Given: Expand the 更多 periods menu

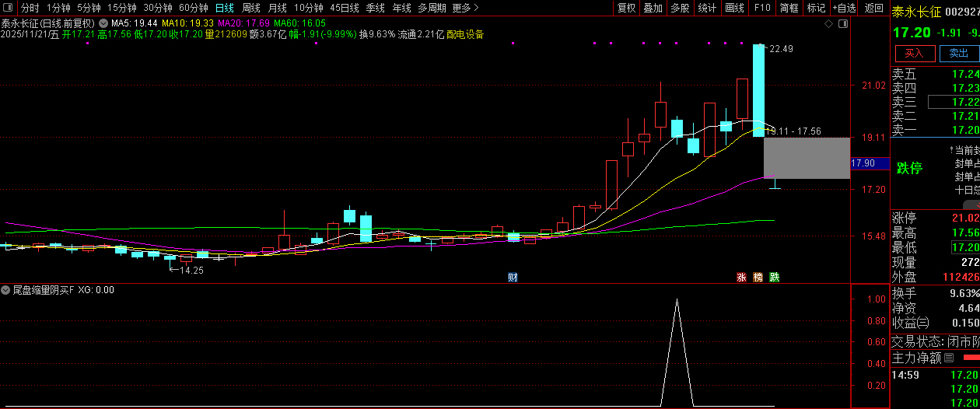Looking at the screenshot, I should point(465,8).
